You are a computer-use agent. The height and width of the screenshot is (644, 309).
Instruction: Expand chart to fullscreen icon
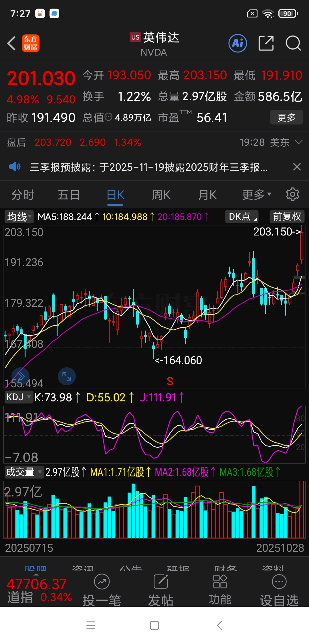tap(67, 376)
